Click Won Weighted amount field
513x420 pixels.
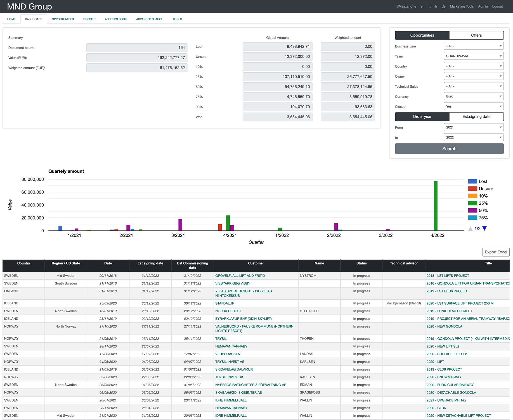(x=348, y=117)
